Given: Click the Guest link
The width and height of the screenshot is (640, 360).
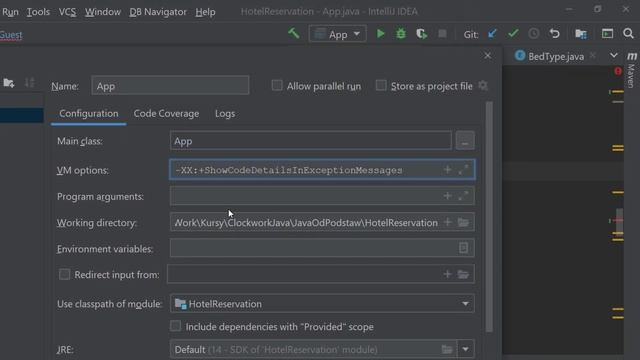Looking at the screenshot, I should coord(11,35).
